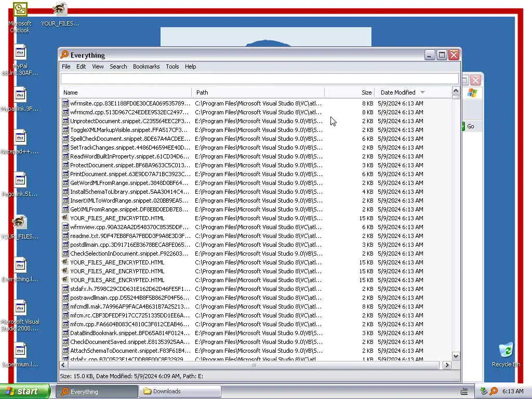This screenshot has height=399, width=532.
Task: Click icon of PrintDocument.snippet row
Action: [x=65, y=174]
